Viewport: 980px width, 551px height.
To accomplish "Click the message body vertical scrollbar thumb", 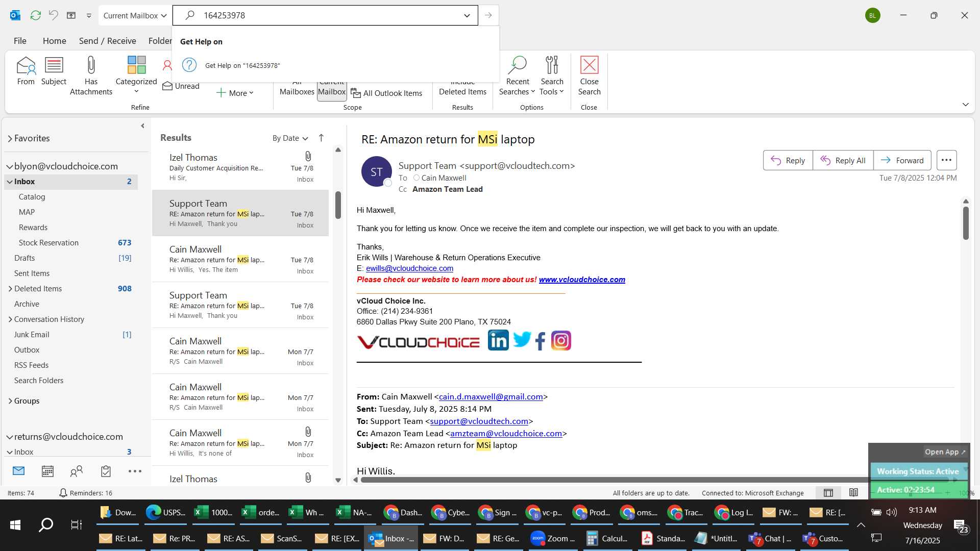I will 966,223.
